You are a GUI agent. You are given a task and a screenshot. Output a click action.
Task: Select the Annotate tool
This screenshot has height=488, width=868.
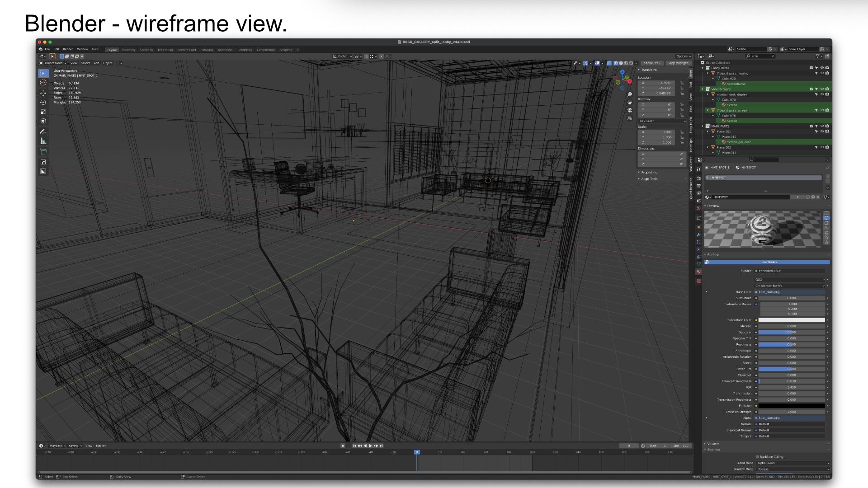(x=43, y=132)
